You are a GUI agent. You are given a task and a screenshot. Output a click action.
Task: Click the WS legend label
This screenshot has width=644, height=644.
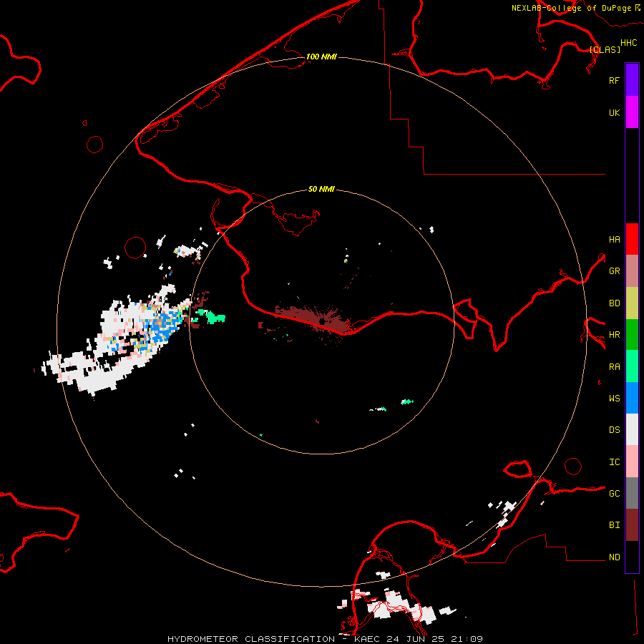click(614, 399)
